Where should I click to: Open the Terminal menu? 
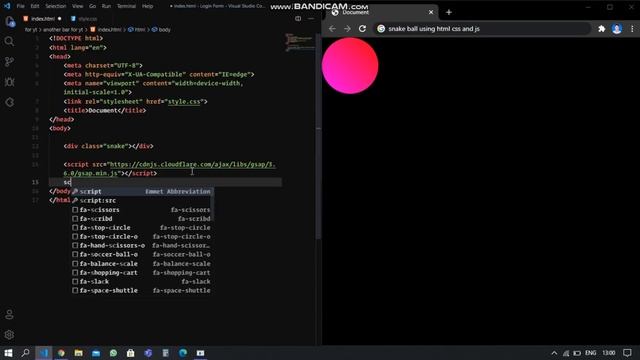pos(126,6)
